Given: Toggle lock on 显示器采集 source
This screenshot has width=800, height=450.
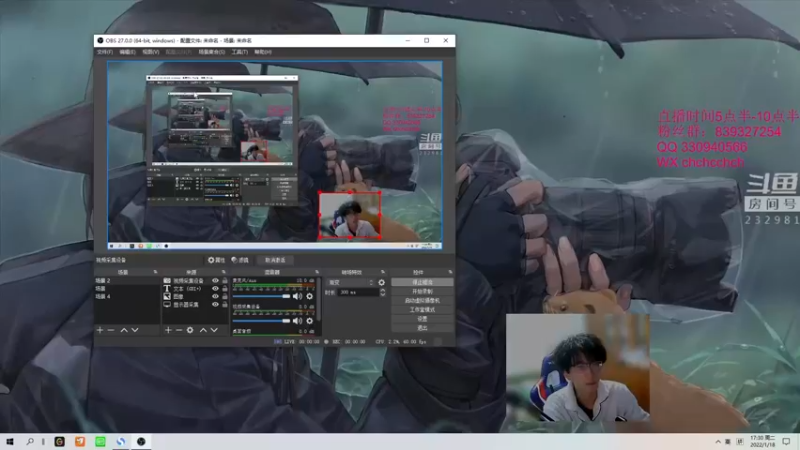Looking at the screenshot, I should [224, 305].
